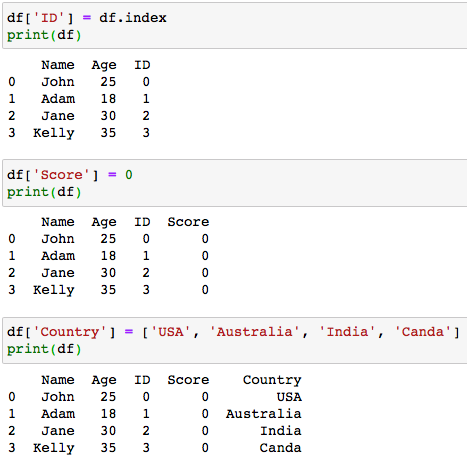Click df.index in the first code cell
Screen dimensions: 467x459
[133, 18]
